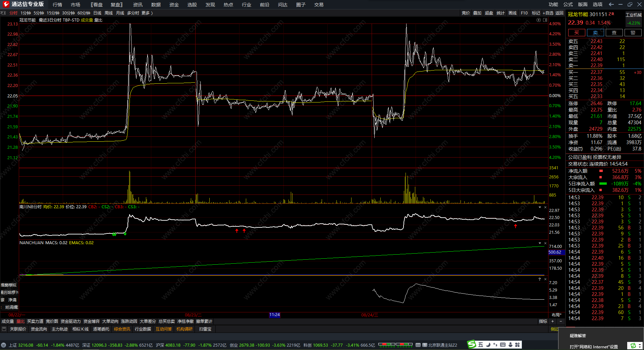Toggle the 资金驱动力 sub-indicator tab
The width and height of the screenshot is (644, 350).
(71, 321)
